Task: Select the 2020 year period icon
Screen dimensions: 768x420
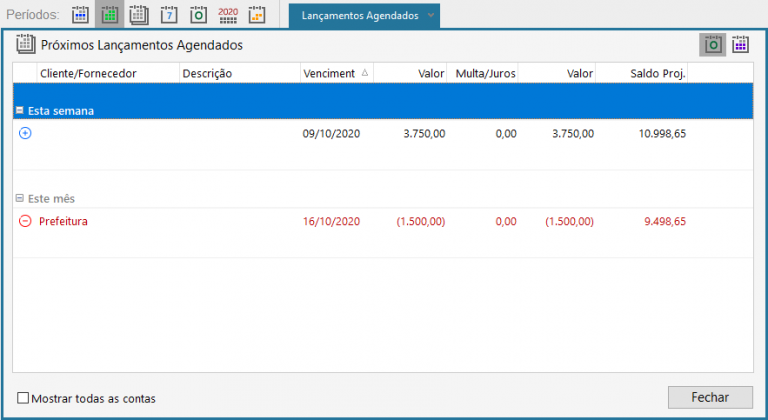Action: point(228,15)
